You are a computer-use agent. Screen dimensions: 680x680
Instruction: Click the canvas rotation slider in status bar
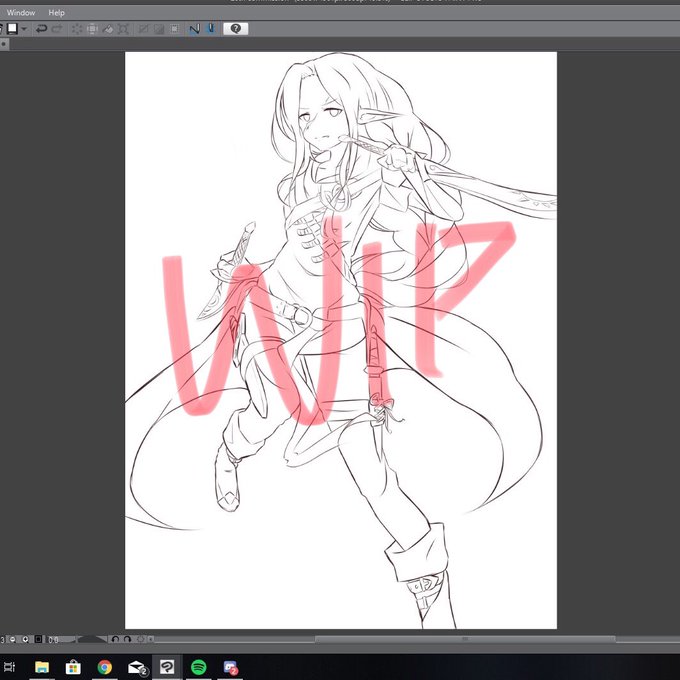[92, 639]
